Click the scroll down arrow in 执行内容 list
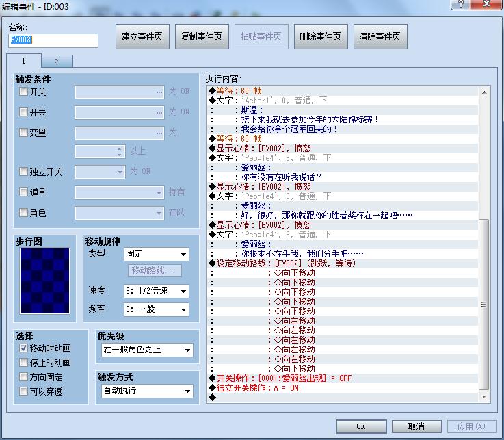Viewport: 504px width, 440px height. click(x=484, y=397)
